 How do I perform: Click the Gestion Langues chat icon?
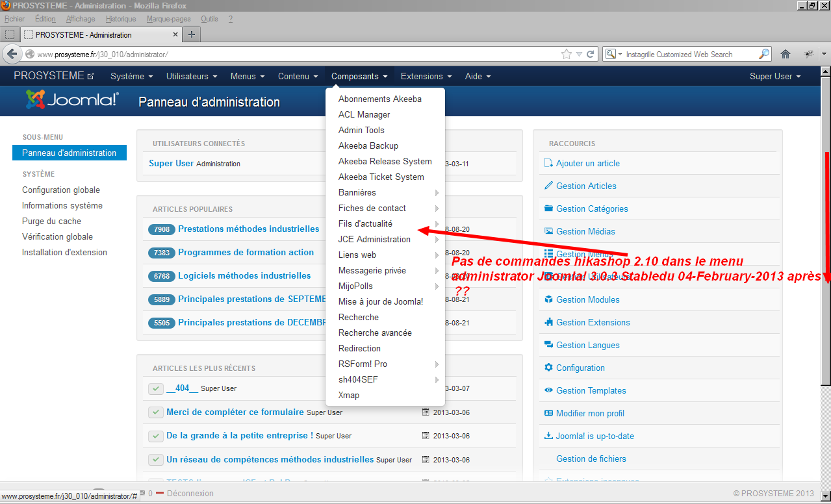point(548,345)
